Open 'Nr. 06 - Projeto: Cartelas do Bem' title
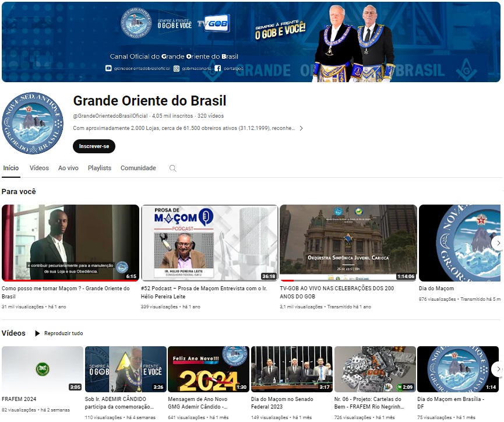Viewport: 504px width, 422px height. click(x=369, y=403)
